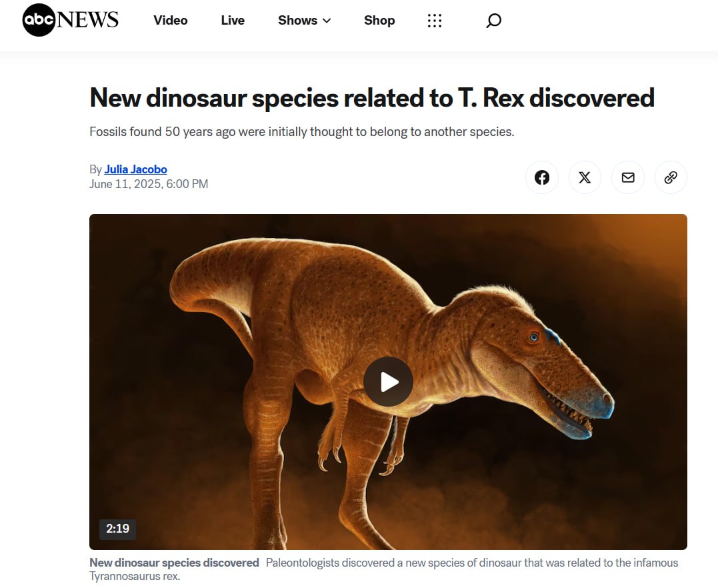Viewport: 718px width, 588px height.
Task: Click the headline about the new T. Rex relative
Action: (x=371, y=98)
